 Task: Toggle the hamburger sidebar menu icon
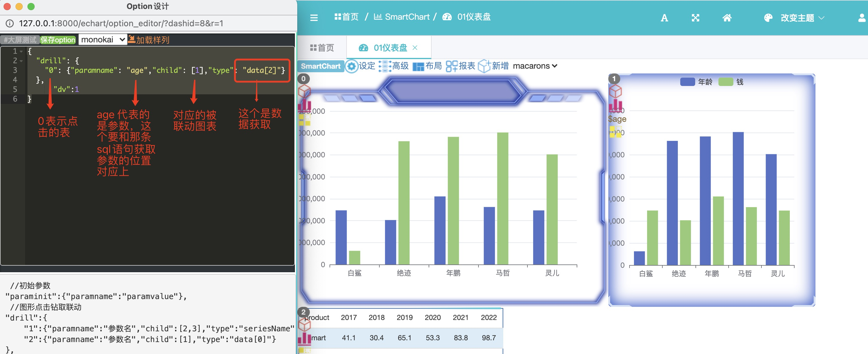[x=314, y=18]
